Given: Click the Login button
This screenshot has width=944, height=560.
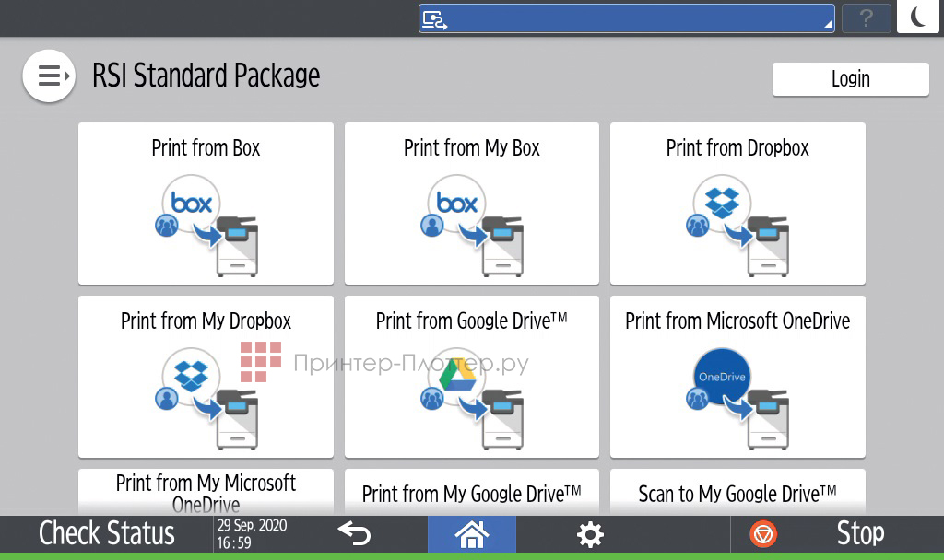Looking at the screenshot, I should coord(850,79).
